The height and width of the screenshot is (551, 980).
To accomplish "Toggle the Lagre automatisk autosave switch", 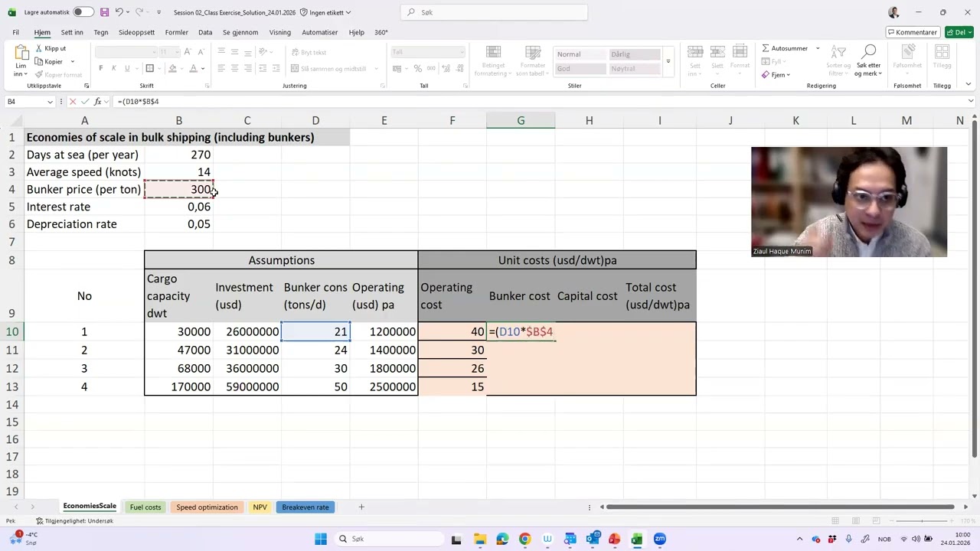I will pos(83,12).
